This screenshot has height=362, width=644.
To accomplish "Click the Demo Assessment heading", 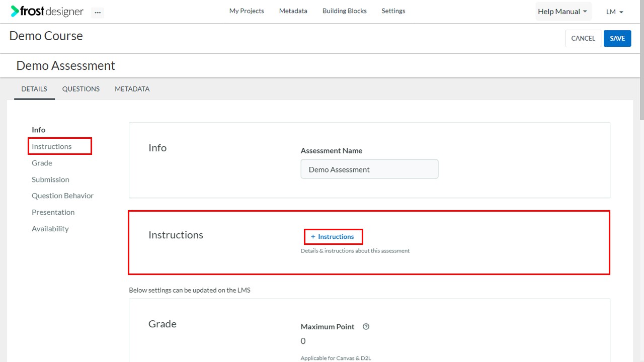I will coord(66,66).
